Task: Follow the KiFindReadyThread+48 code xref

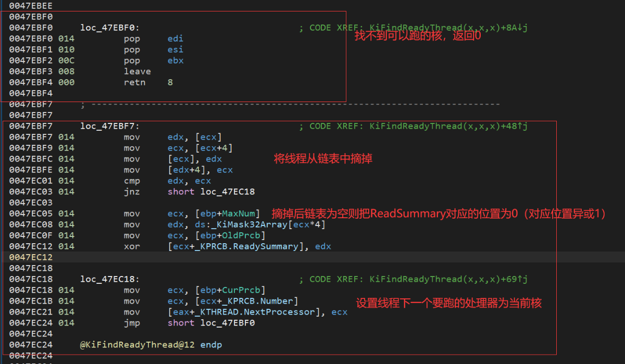Action: pos(449,126)
